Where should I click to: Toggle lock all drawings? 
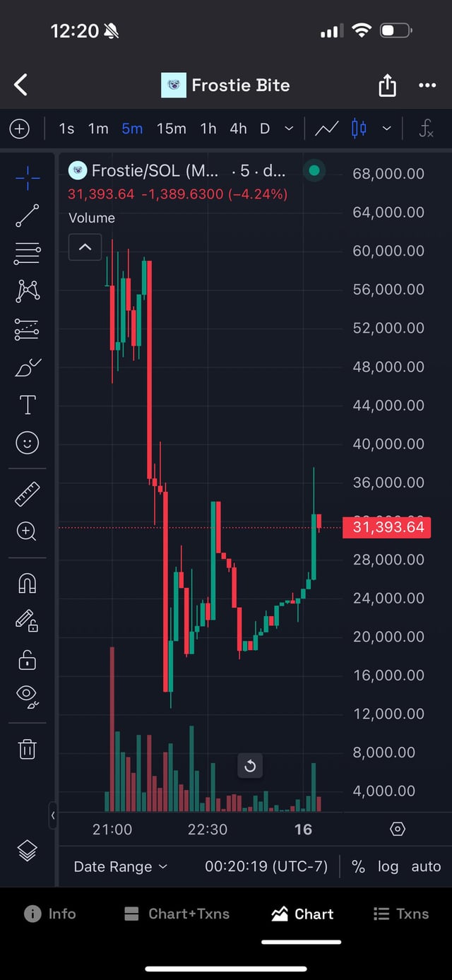(27, 660)
